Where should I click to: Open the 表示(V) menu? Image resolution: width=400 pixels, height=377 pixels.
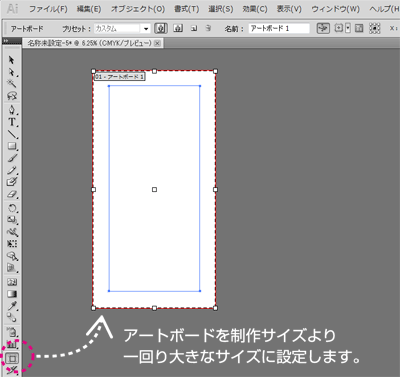(289, 9)
